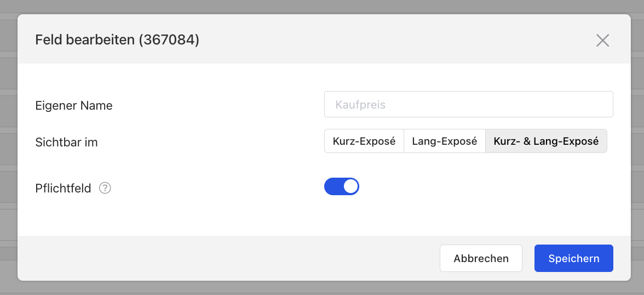
Task: Click the Speichern button
Action: (574, 258)
